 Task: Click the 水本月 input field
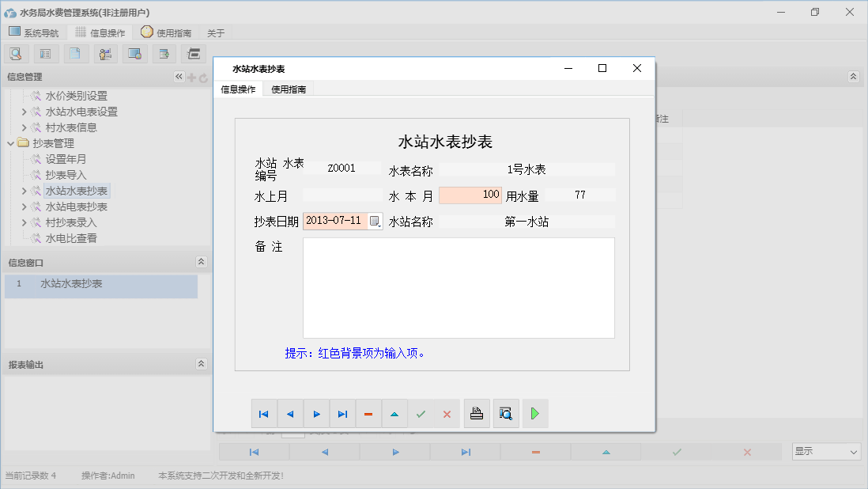click(x=470, y=195)
